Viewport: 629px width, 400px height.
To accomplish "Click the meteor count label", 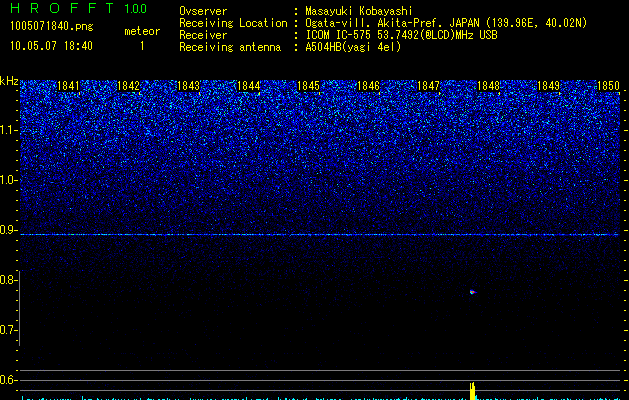I will [142, 31].
